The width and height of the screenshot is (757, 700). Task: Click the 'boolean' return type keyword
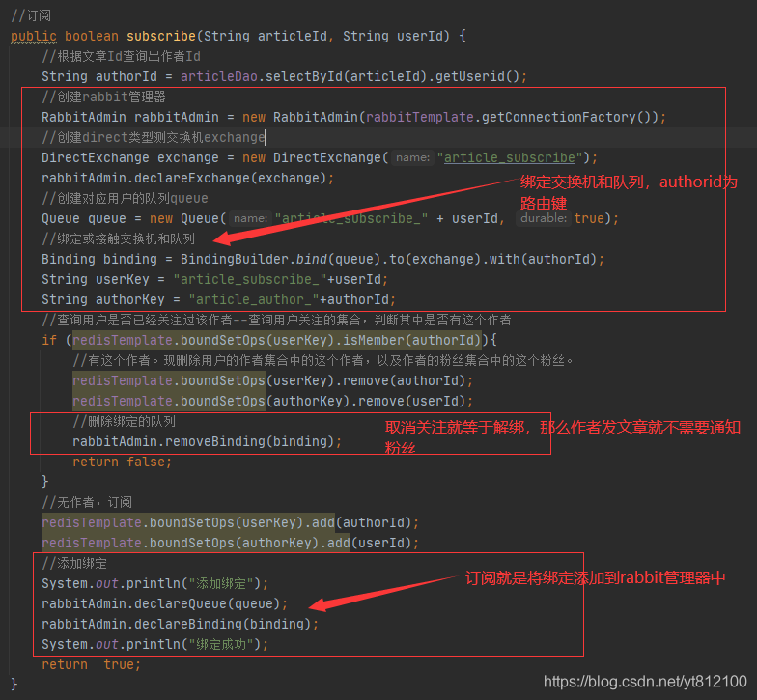click(92, 37)
